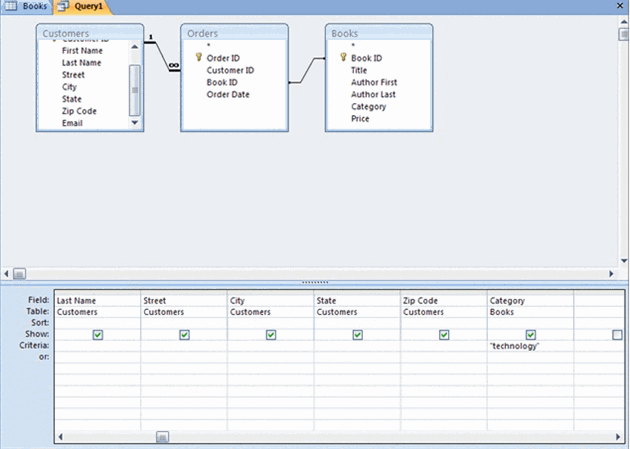
Task: Select Author Last in Books table
Action: tap(373, 94)
